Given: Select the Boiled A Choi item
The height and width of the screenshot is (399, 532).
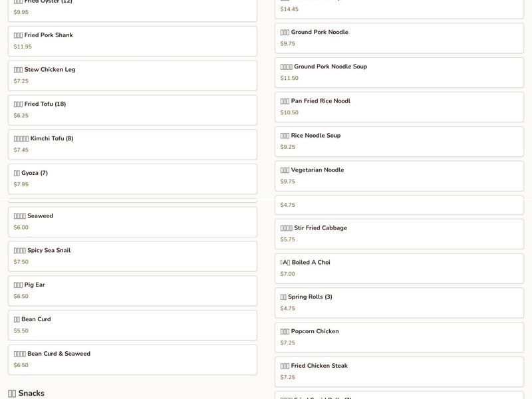Looking at the screenshot, I should 399,268.
